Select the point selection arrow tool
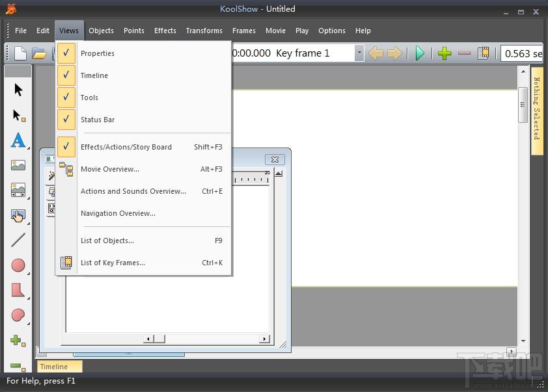548x392 pixels. coord(19,115)
